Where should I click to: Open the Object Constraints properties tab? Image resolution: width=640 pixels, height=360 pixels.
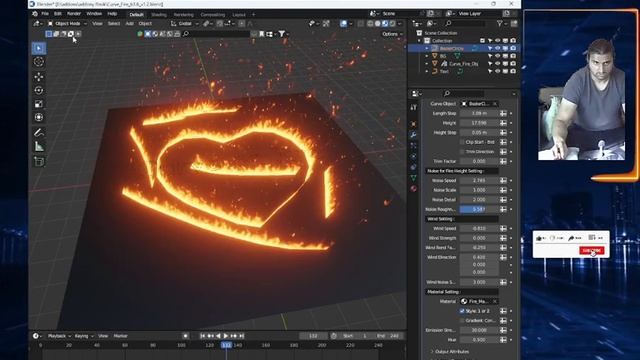point(413,167)
